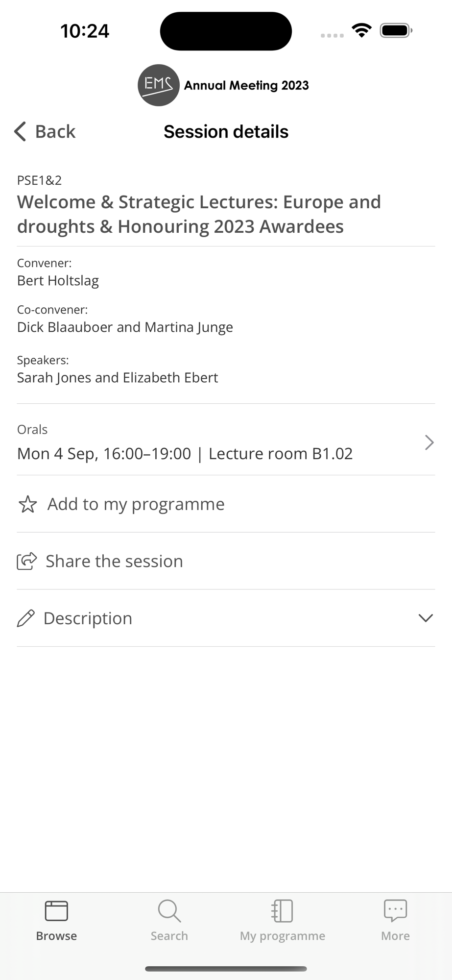The width and height of the screenshot is (452, 980).
Task: Tap the Wi-Fi status icon
Action: pos(361,30)
